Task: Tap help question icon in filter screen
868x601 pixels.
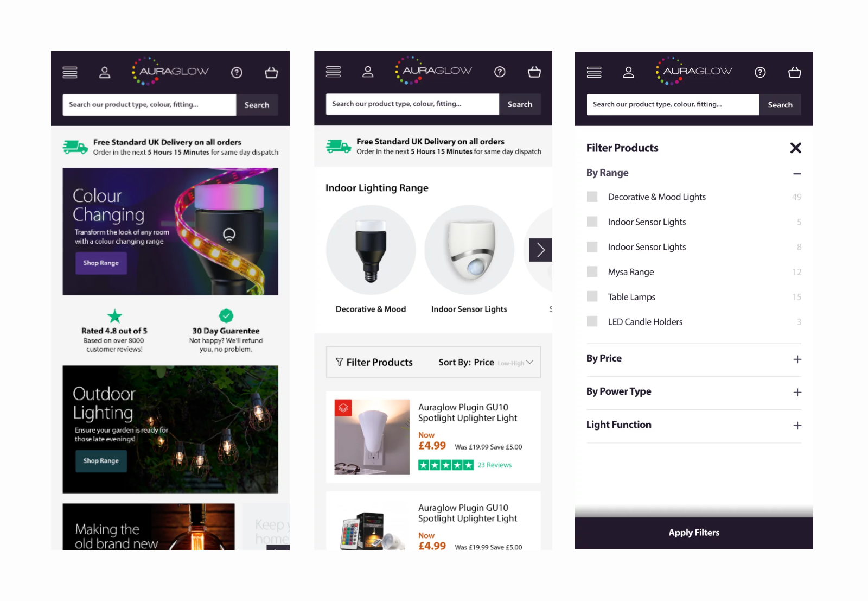Action: [x=760, y=72]
